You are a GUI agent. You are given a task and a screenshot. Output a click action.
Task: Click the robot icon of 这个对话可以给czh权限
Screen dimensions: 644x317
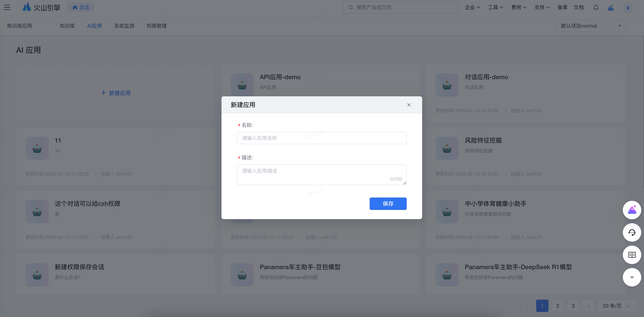(37, 212)
